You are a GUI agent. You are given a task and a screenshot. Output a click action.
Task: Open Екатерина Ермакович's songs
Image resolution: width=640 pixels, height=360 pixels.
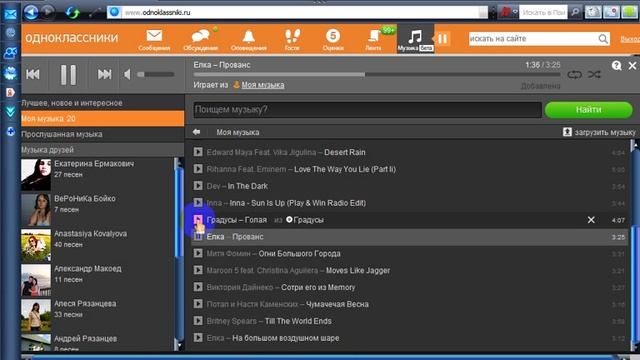click(x=94, y=164)
